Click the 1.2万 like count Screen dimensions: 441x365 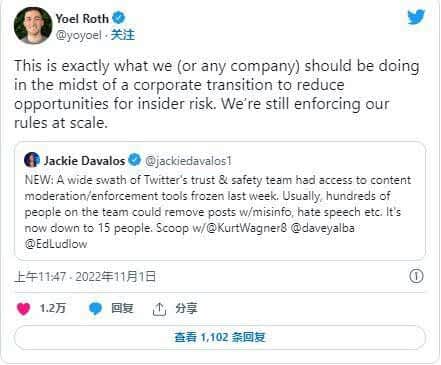point(53,308)
